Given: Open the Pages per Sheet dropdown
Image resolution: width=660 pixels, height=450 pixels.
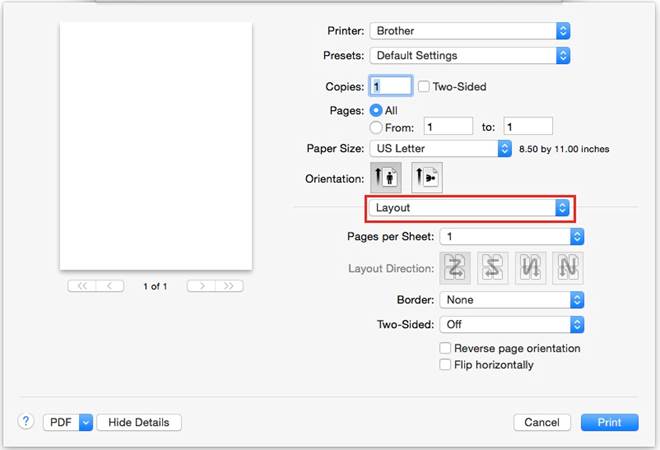Looking at the screenshot, I should point(511,236).
